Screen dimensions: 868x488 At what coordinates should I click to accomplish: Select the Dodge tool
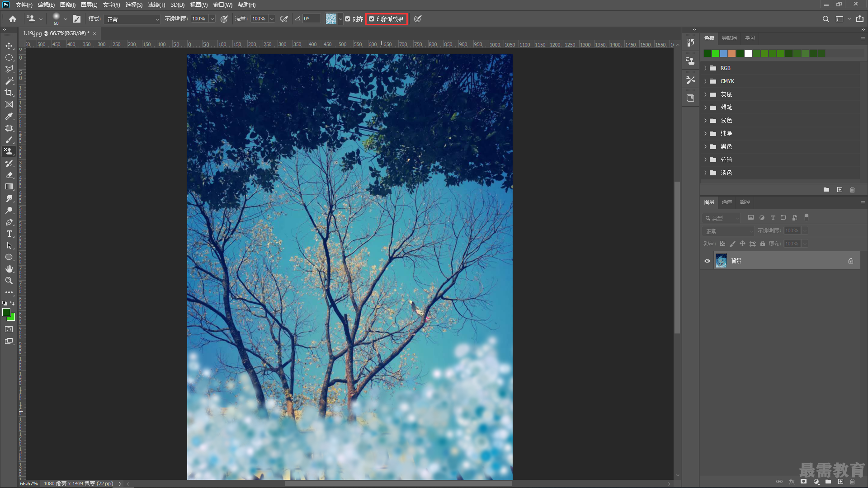click(9, 211)
